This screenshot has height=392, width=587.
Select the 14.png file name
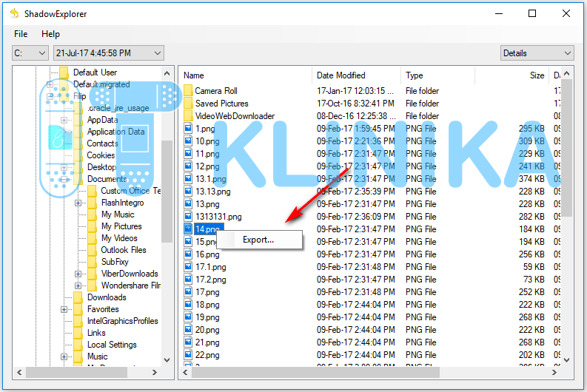point(209,229)
